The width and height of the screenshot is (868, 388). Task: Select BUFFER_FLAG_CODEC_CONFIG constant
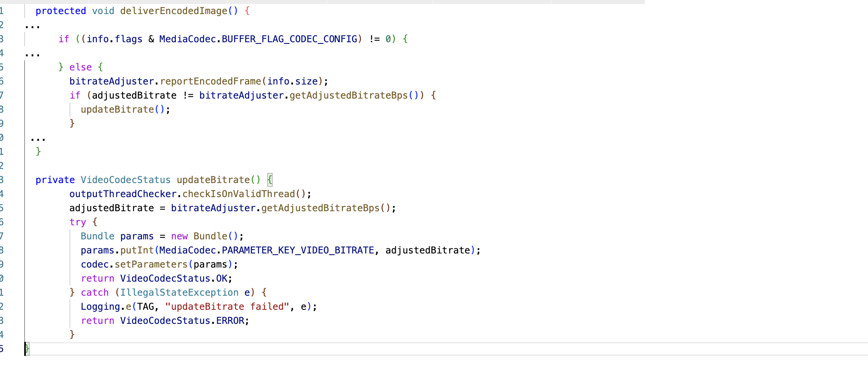click(289, 39)
